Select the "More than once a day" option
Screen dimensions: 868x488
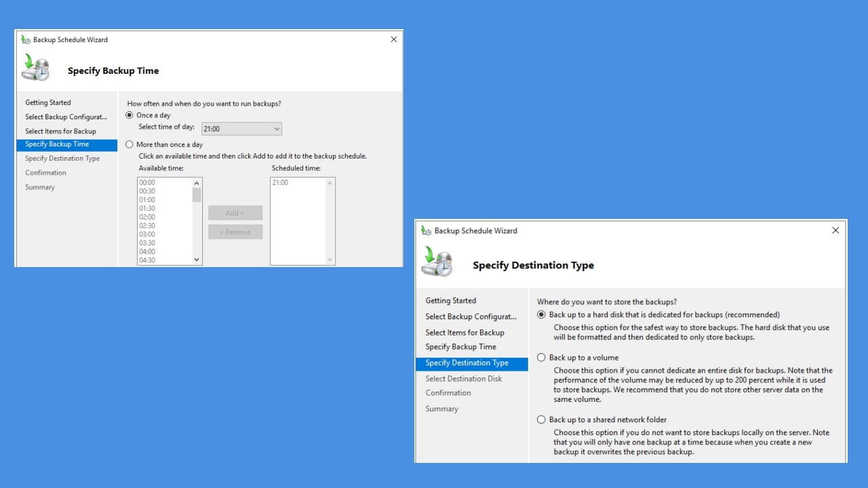[x=130, y=144]
